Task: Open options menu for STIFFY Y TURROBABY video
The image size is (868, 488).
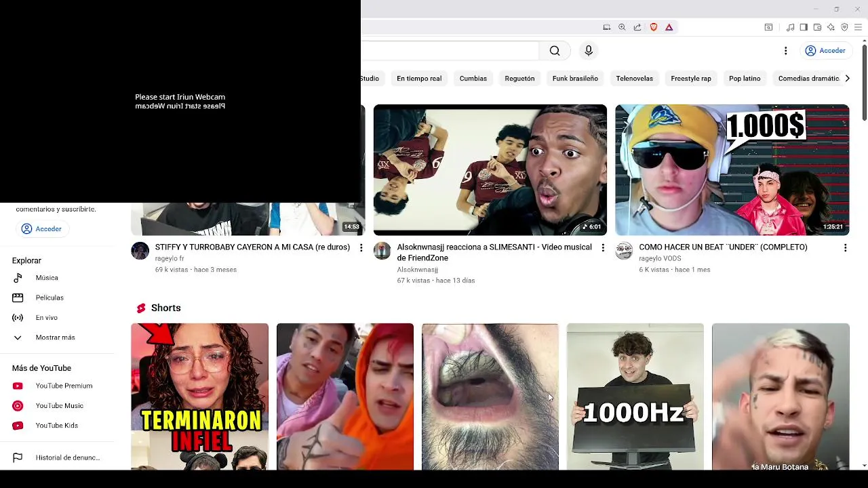Action: point(361,248)
